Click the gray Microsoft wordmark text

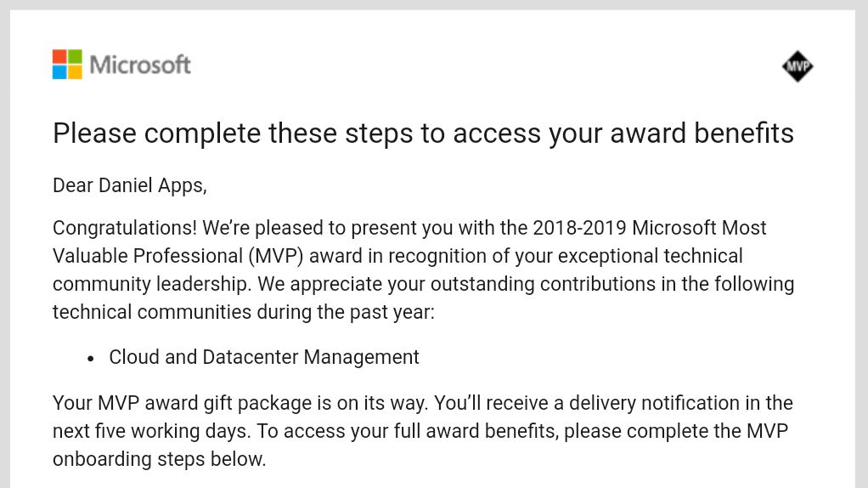pyautogui.click(x=140, y=65)
